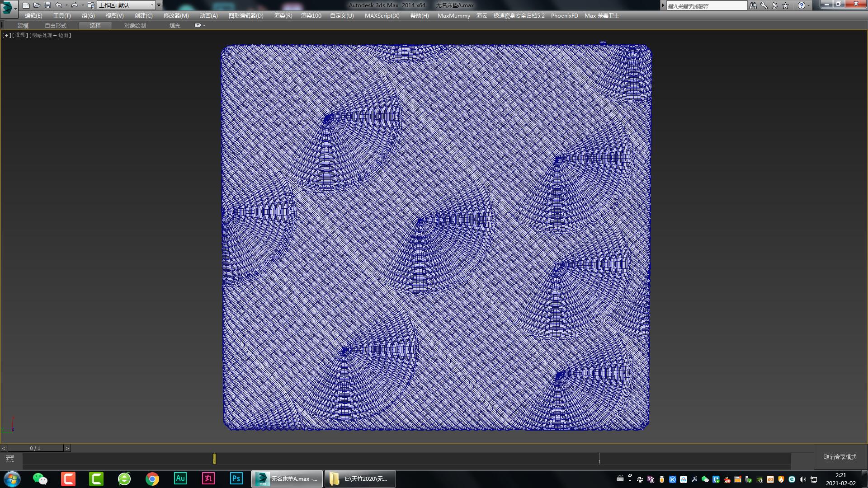
Task: Open the 修改器(M) menu
Action: [x=176, y=15]
